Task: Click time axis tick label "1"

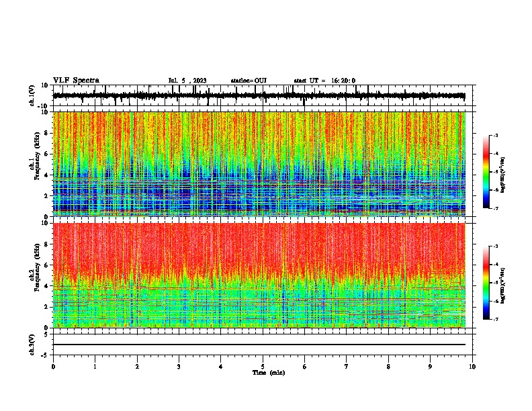Action: coord(95,367)
